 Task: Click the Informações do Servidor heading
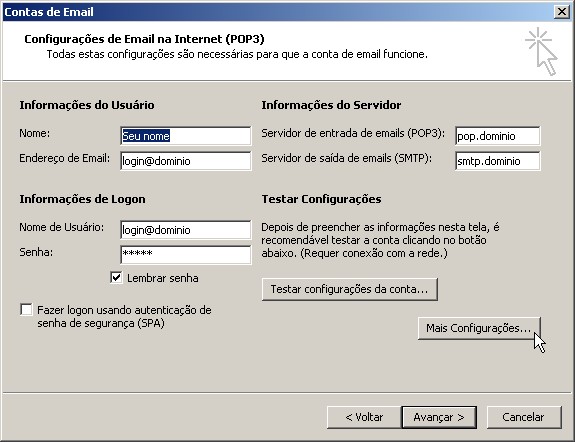pos(331,105)
